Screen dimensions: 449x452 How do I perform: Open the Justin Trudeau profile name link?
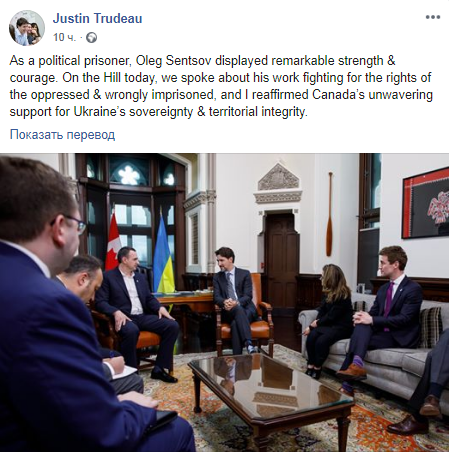pos(97,19)
